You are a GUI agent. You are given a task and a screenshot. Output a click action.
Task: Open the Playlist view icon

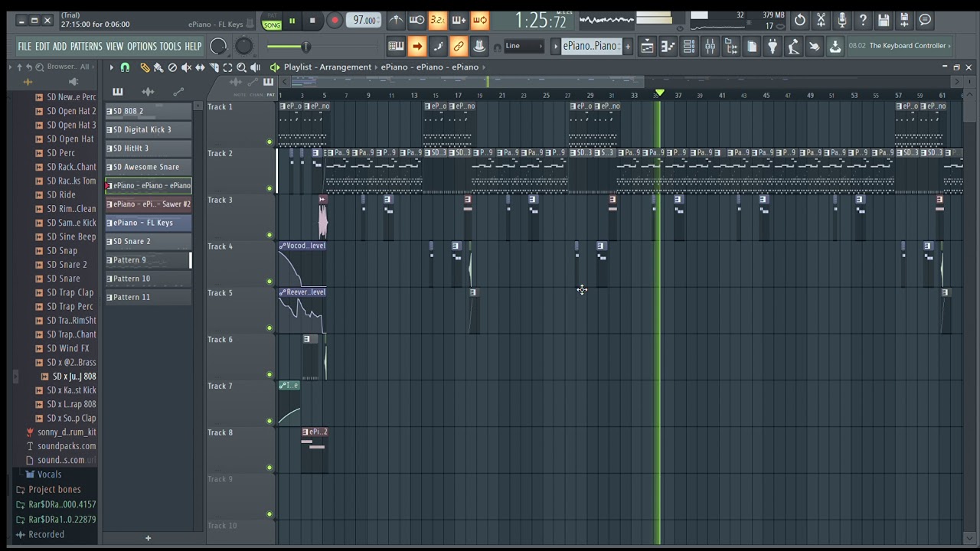pyautogui.click(x=647, y=47)
